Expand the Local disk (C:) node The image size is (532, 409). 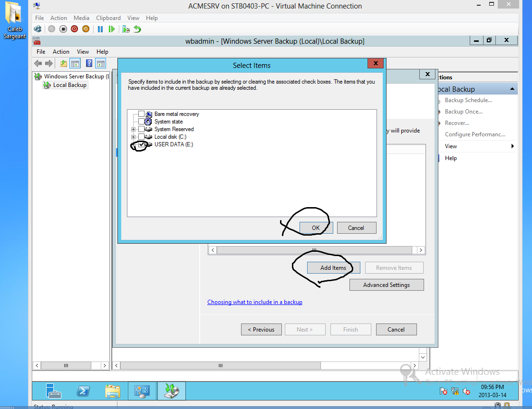[x=133, y=137]
